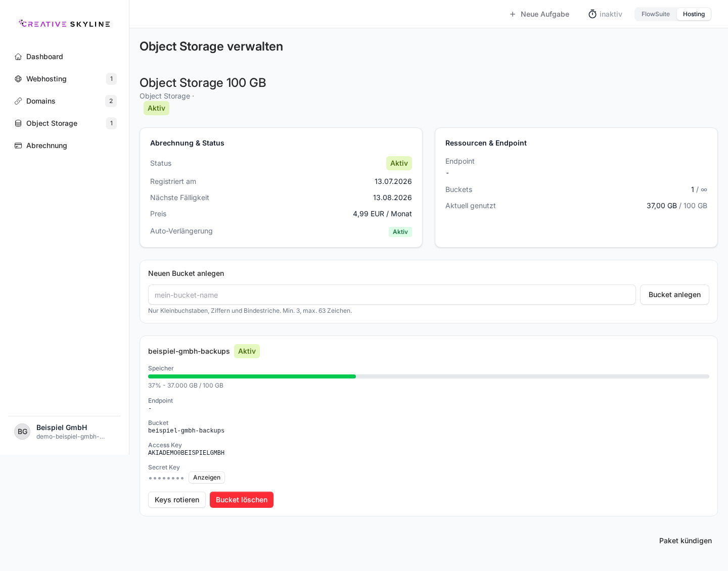Click the stopwatch timer icon
Image resolution: width=728 pixels, height=571 pixels.
tap(593, 14)
